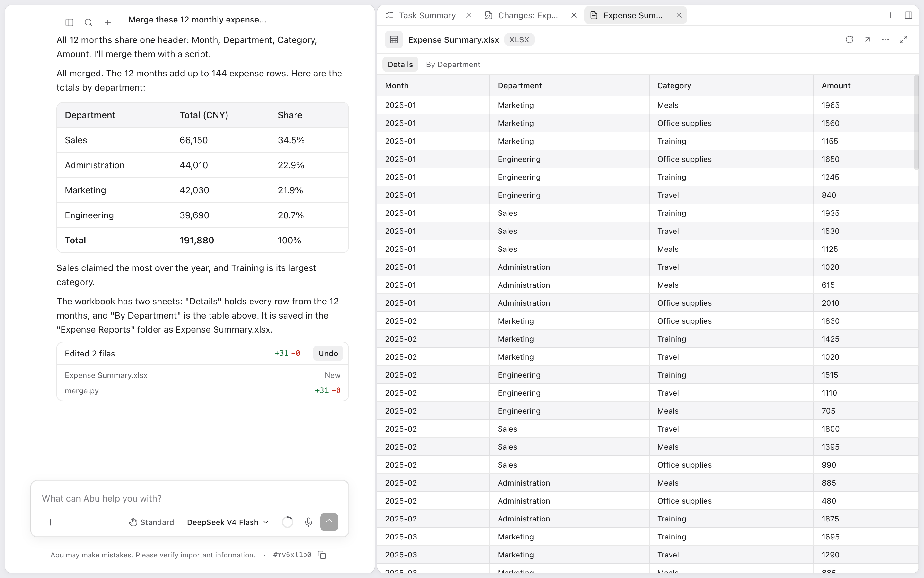Toggle the right side panel layout icon
The image size is (924, 578).
[x=908, y=15]
